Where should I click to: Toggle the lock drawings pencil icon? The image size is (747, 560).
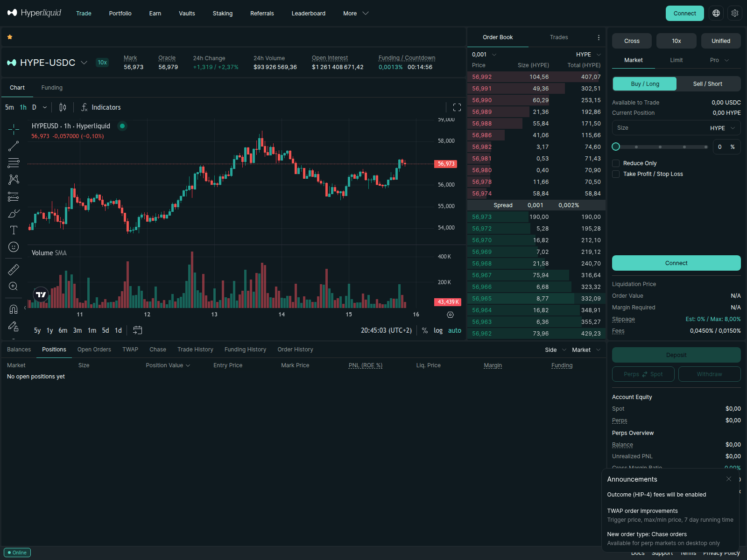coord(14,326)
